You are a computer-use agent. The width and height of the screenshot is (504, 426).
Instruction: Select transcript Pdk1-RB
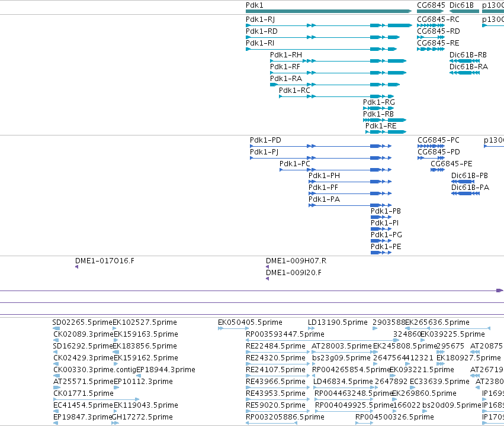385,120
